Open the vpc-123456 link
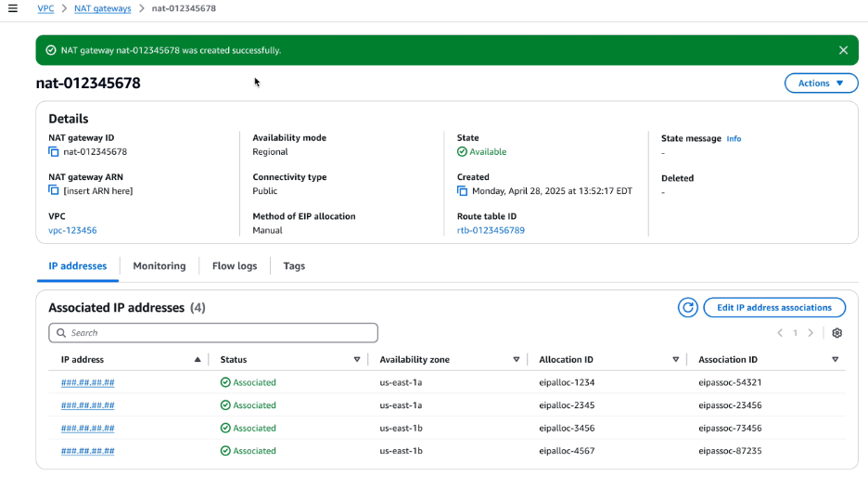The image size is (868, 501). (72, 231)
